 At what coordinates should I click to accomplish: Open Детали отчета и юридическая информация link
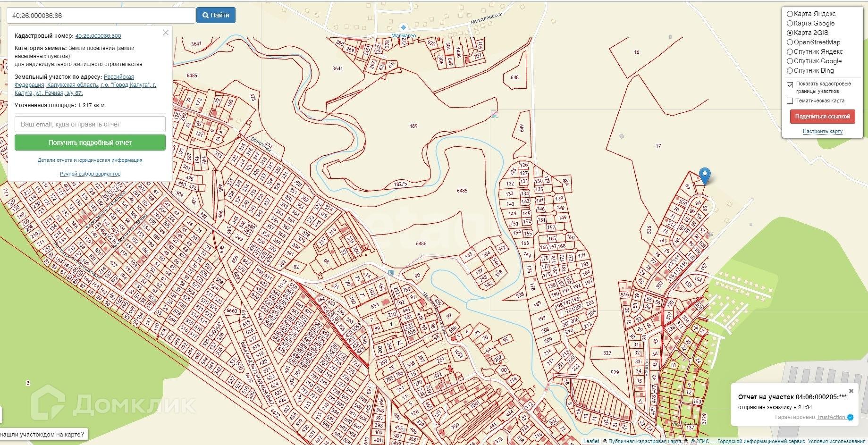pos(90,160)
